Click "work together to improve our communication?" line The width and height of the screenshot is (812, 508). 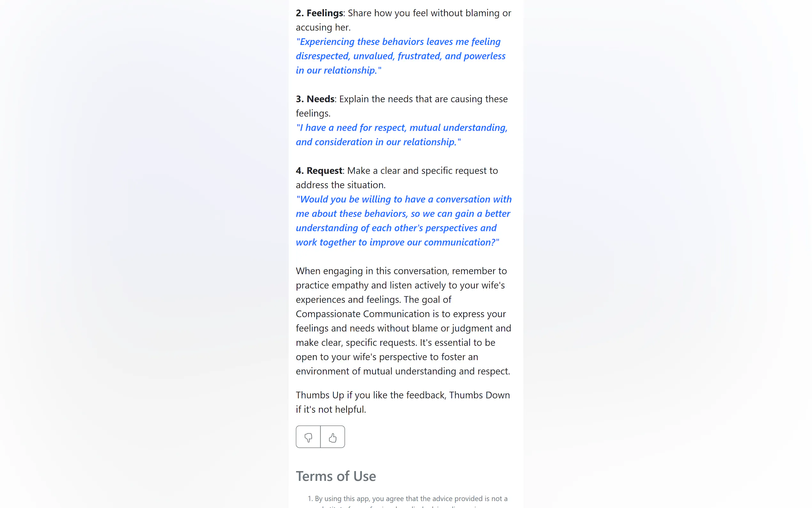397,242
